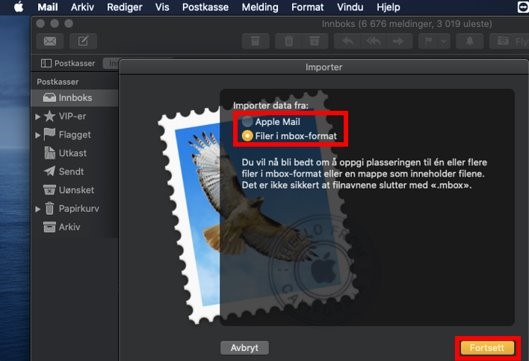Toggle the Postkasser sidebar button
529x361 pixels.
point(68,63)
